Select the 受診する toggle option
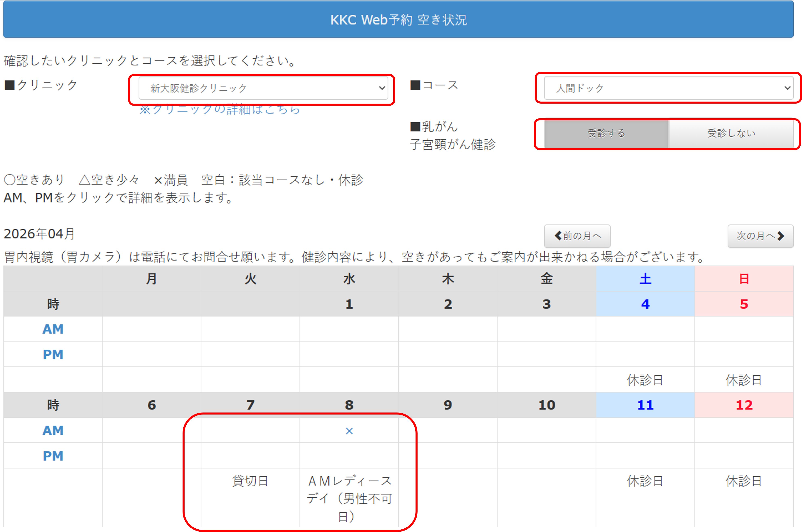This screenshot has height=532, width=802. 606,133
